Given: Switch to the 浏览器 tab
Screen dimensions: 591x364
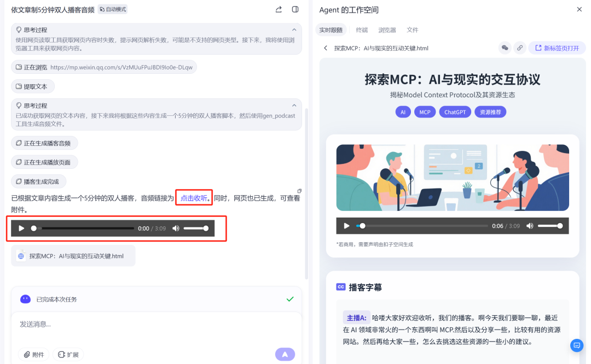Looking at the screenshot, I should [x=387, y=30].
